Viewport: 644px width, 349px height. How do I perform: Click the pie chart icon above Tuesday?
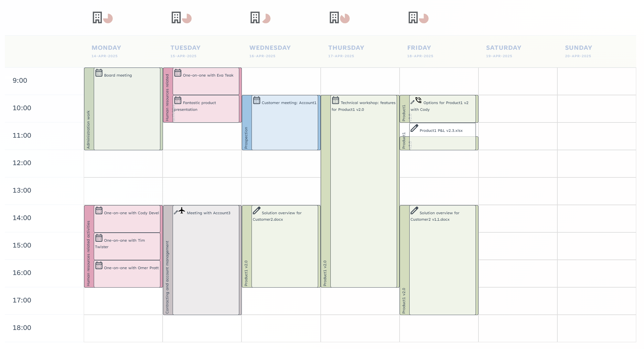pos(187,18)
